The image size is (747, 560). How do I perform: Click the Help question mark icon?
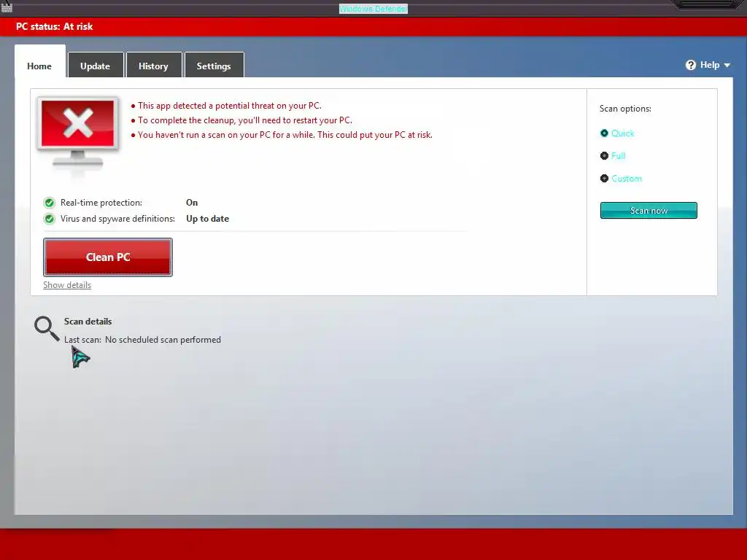click(691, 65)
